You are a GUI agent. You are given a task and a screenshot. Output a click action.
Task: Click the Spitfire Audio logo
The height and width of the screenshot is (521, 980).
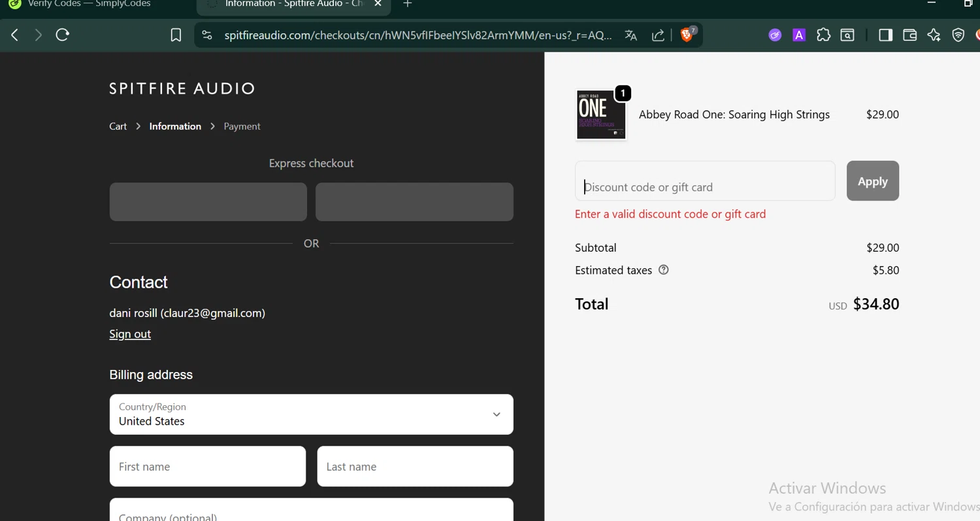182,88
